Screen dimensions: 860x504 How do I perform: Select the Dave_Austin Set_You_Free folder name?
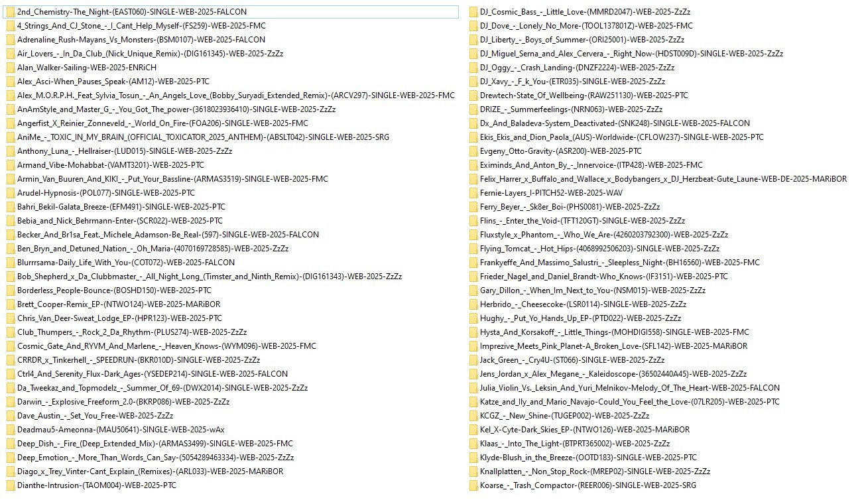[x=95, y=416]
